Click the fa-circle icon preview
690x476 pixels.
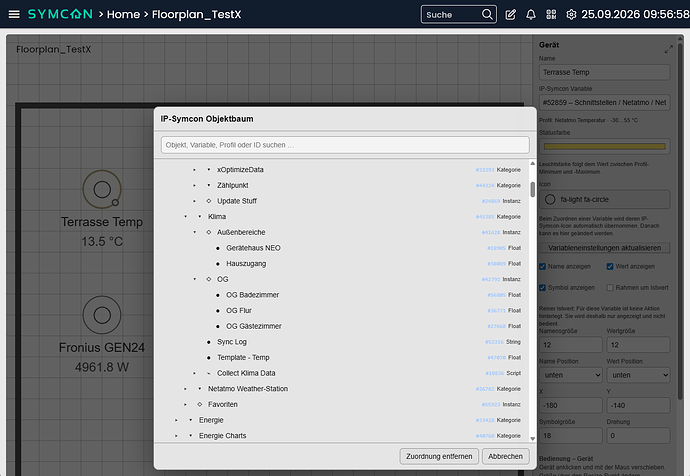click(x=550, y=199)
